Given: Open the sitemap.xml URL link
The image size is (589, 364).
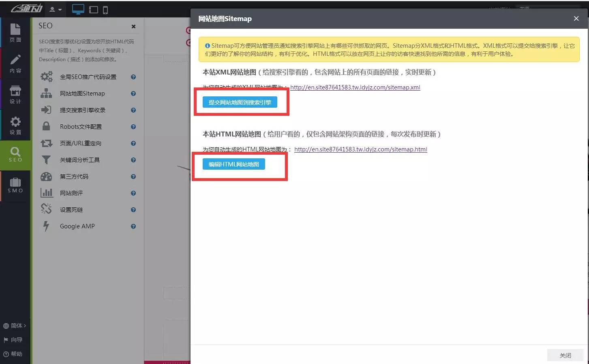Looking at the screenshot, I should tap(355, 87).
